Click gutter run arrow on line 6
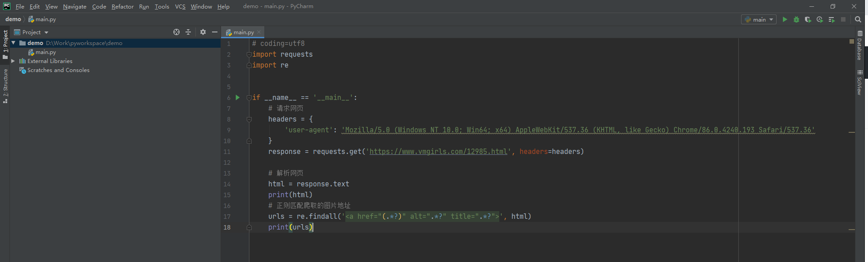This screenshot has width=868, height=262. coord(238,98)
